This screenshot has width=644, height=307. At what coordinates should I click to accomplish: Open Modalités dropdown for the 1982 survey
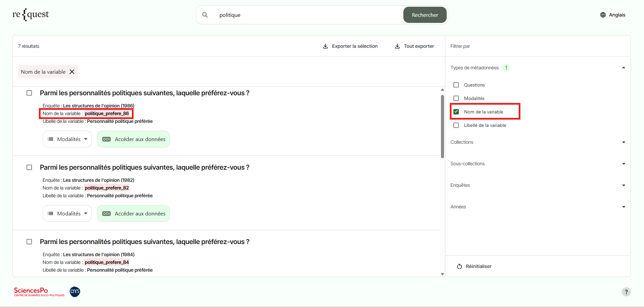point(67,213)
